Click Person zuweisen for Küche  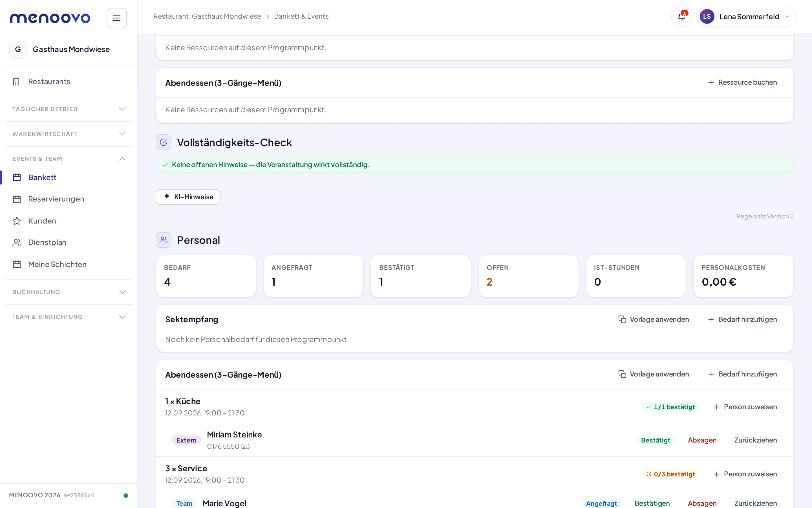745,407
